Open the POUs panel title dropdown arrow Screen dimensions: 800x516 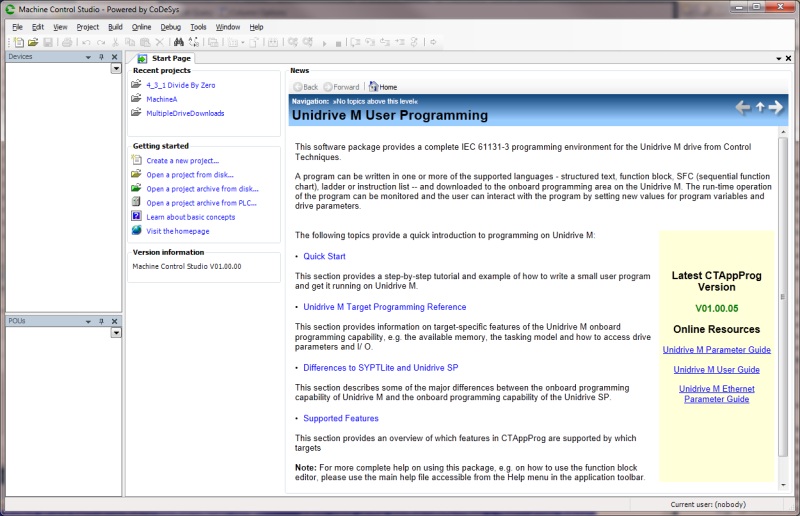88,322
